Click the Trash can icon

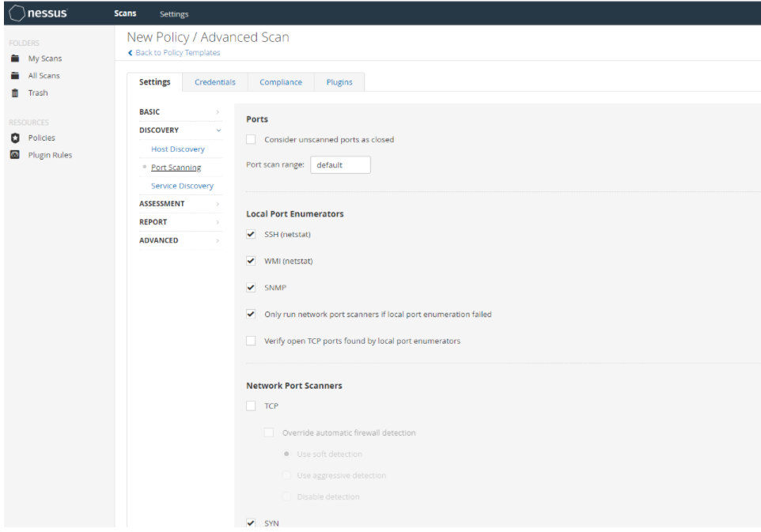(x=15, y=93)
